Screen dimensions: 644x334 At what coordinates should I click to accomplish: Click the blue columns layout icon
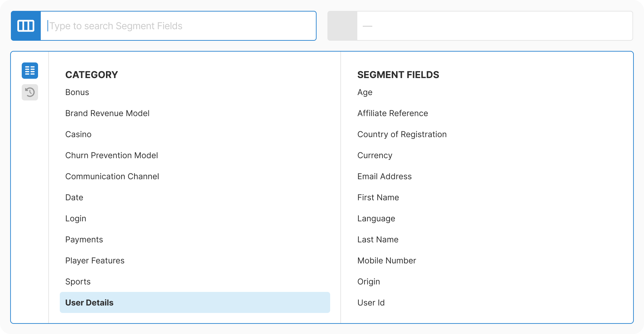click(25, 25)
